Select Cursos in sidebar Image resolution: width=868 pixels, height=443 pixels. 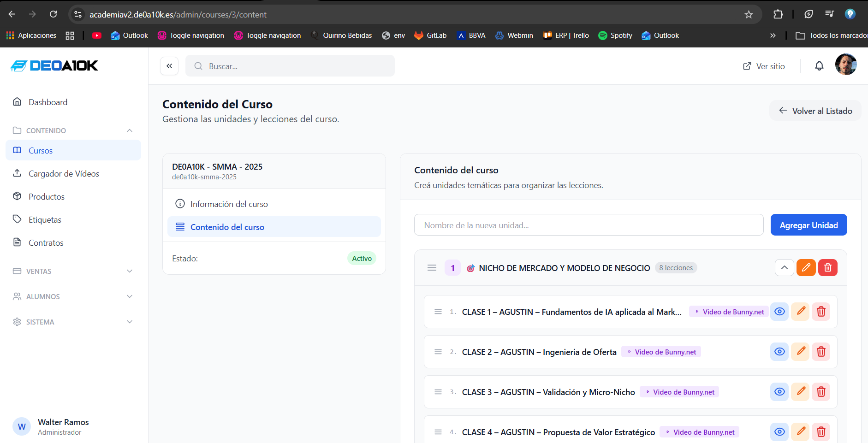[x=73, y=150]
